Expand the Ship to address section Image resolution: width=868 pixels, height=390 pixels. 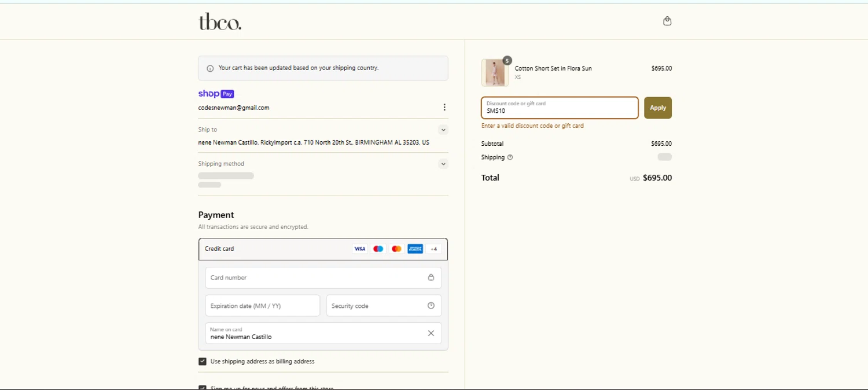point(443,130)
